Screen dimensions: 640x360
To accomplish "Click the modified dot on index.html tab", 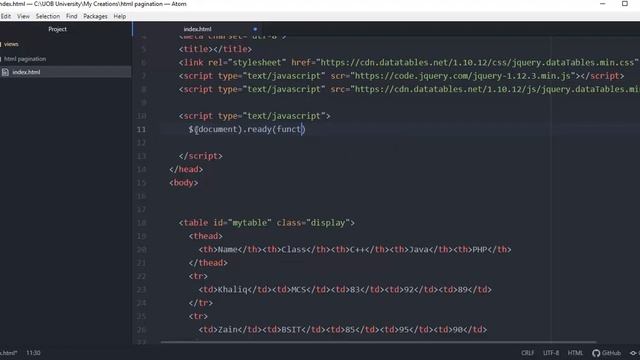I will click(255, 29).
